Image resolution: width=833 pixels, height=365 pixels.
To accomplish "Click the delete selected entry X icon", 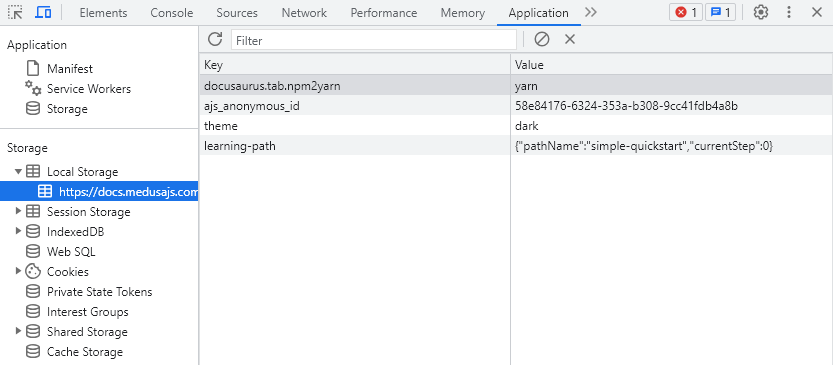I will [x=570, y=39].
